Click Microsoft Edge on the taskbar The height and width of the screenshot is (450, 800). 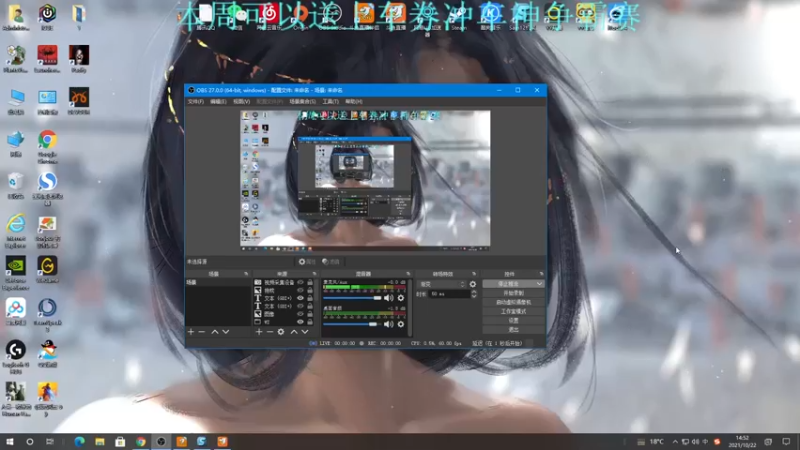(x=79, y=441)
